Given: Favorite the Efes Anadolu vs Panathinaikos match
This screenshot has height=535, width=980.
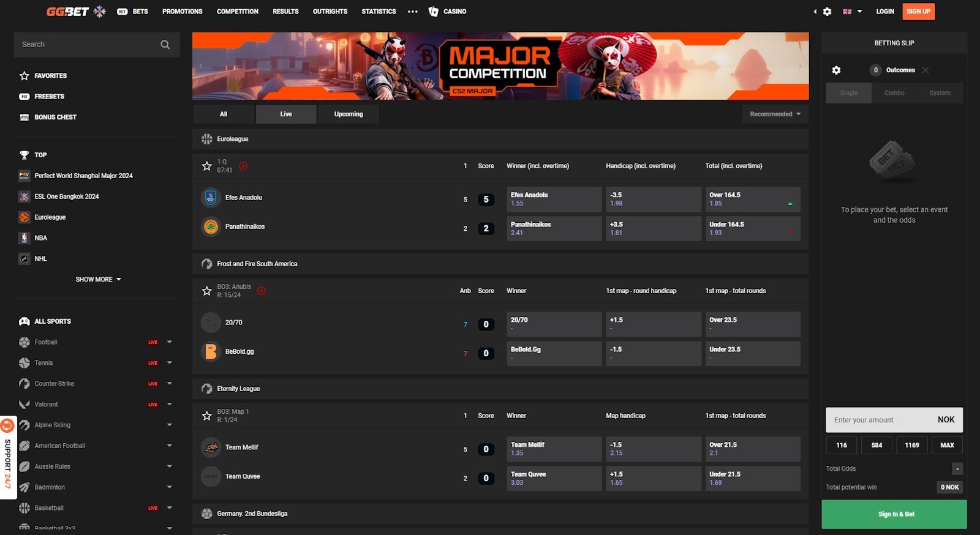Looking at the screenshot, I should pyautogui.click(x=207, y=166).
